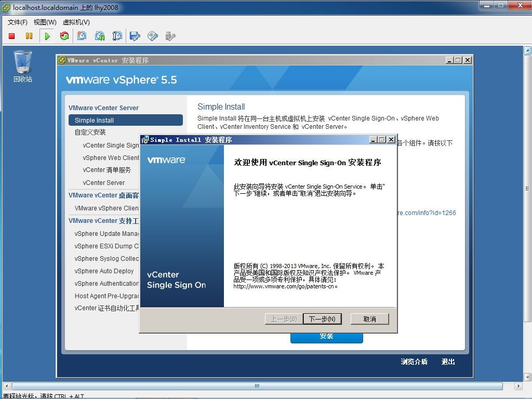Screen dimensions: 532x399
Task: Reset the VM with the red circular arrow icon
Action: click(64, 36)
